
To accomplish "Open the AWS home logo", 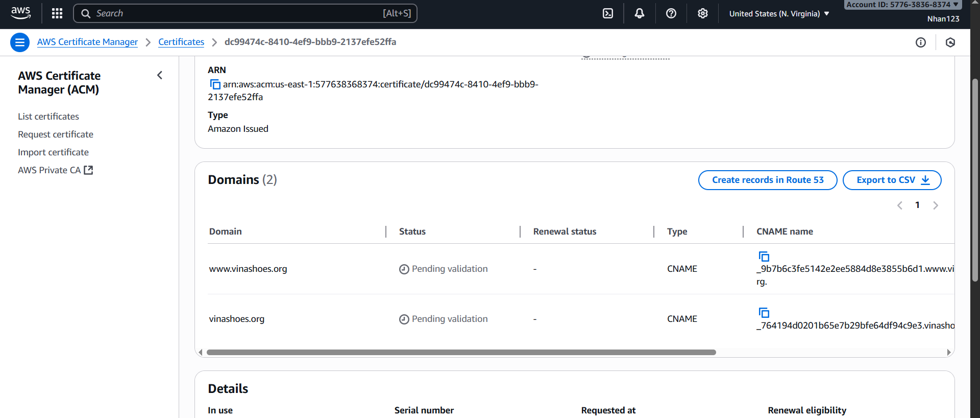I will [20, 13].
